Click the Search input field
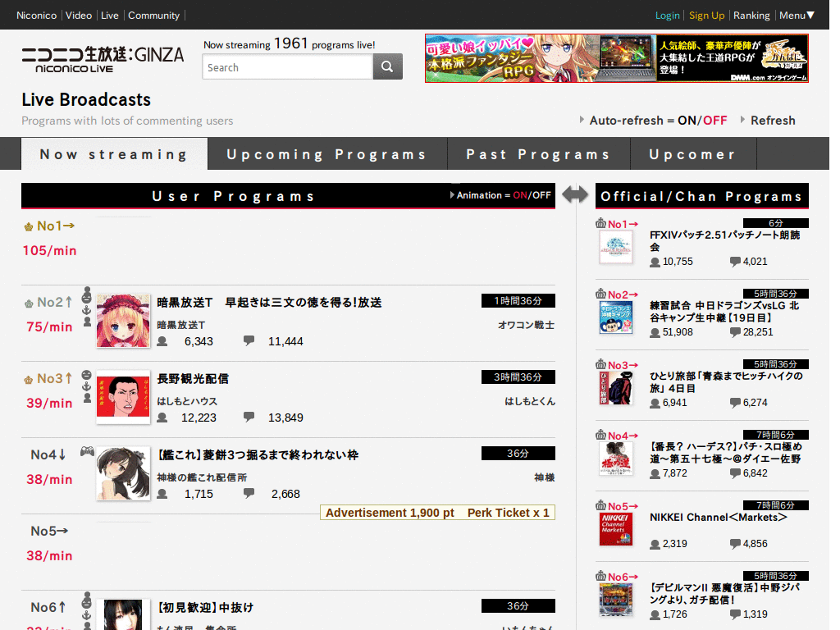Screen dimensions: 840x630 click(288, 67)
